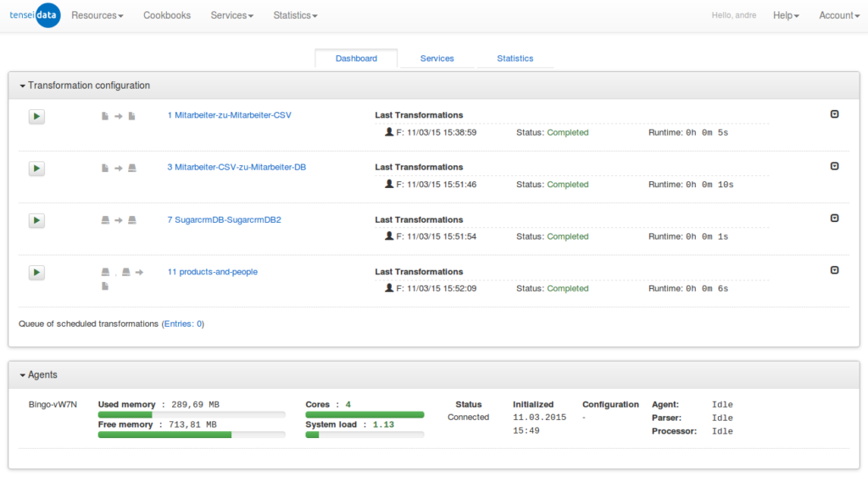Click the F: 11/03/15 15:52:09 timestamp

coord(437,288)
